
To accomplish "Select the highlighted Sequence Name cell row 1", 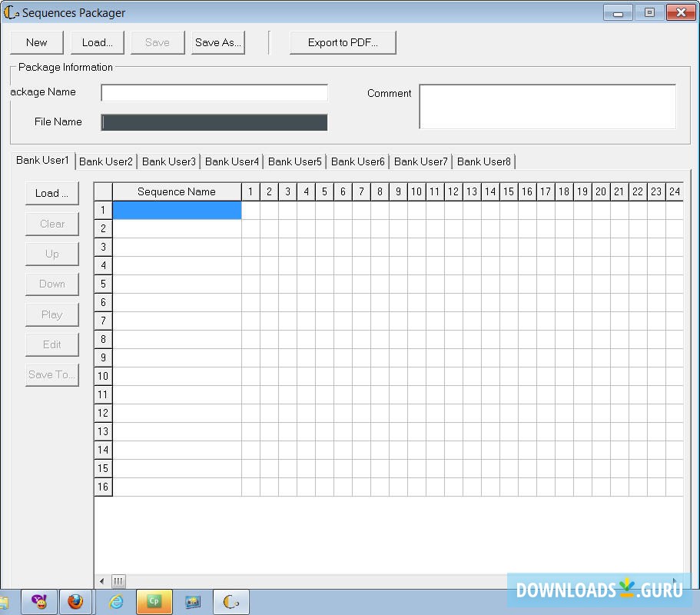I will pos(177,210).
